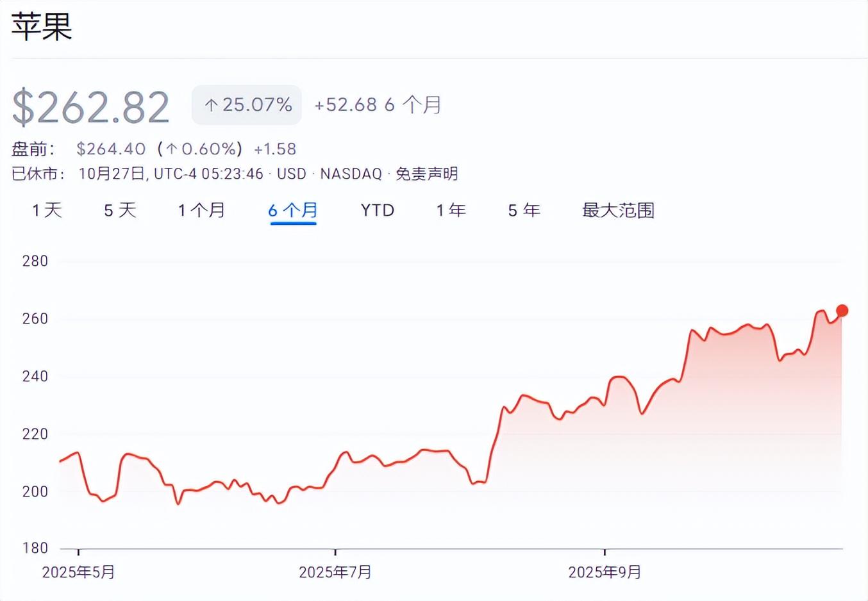Select the 1天 time range tab
Viewport: 868px width, 601px height.
click(x=47, y=210)
